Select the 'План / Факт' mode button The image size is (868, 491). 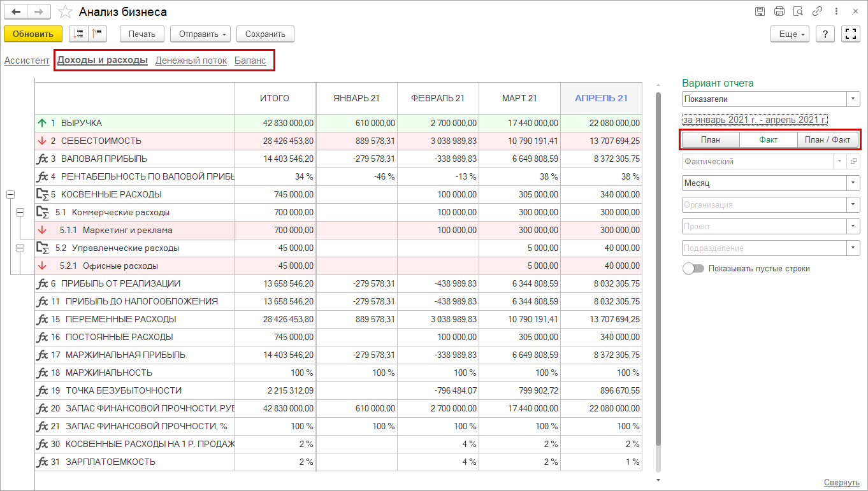click(x=827, y=140)
